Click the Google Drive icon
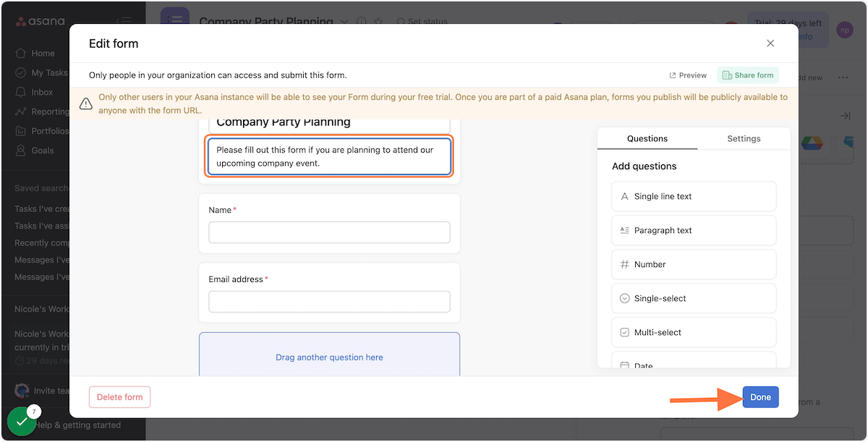 point(812,143)
